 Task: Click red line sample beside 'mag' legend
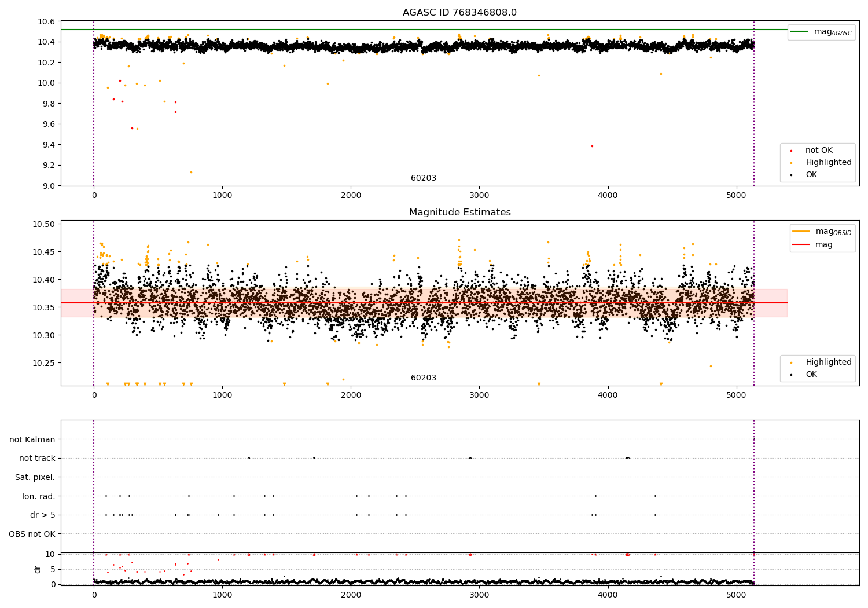click(801, 244)
